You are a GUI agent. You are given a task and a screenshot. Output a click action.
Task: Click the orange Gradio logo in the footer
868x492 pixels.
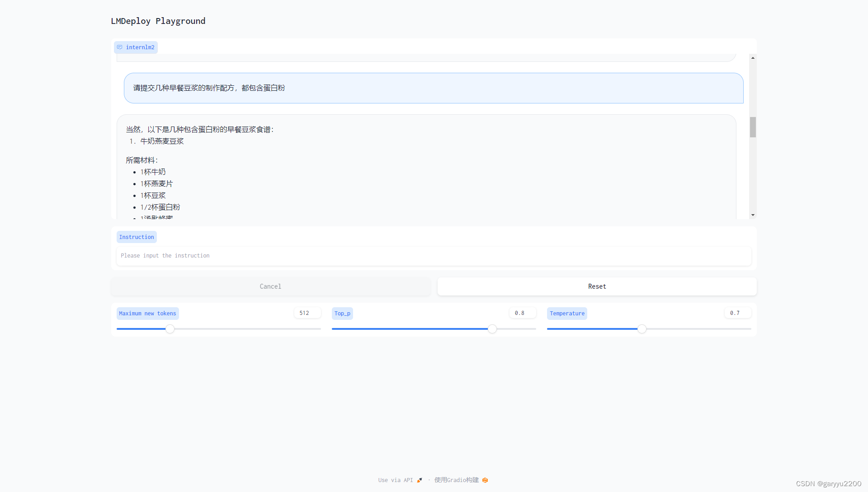pyautogui.click(x=485, y=480)
